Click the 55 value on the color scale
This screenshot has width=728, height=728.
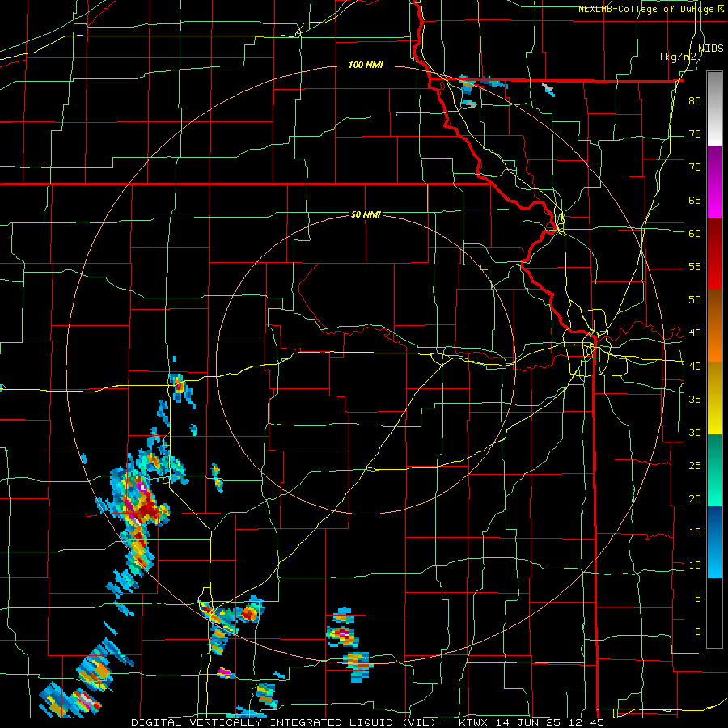(695, 266)
